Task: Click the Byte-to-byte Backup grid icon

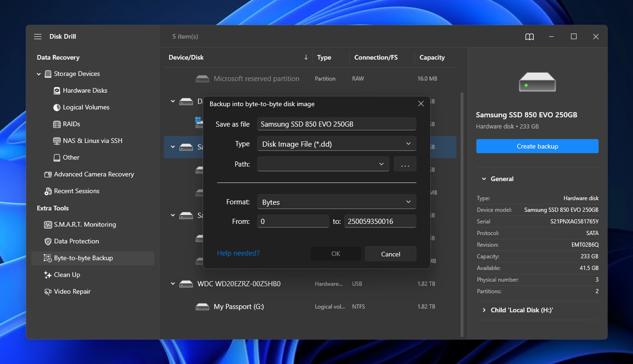Action: pyautogui.click(x=48, y=258)
